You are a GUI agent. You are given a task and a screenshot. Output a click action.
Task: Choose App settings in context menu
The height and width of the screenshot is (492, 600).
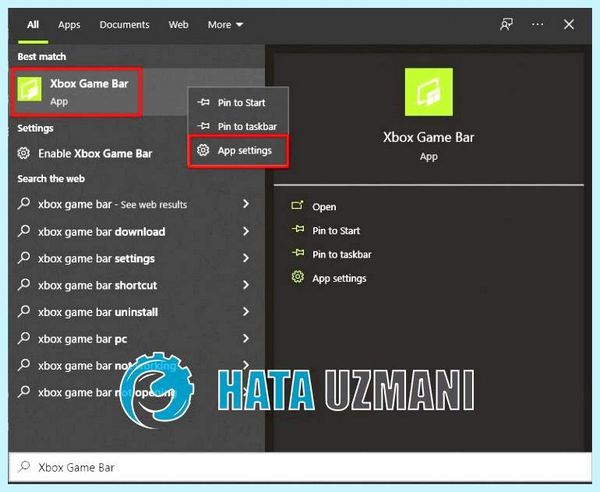tap(238, 150)
